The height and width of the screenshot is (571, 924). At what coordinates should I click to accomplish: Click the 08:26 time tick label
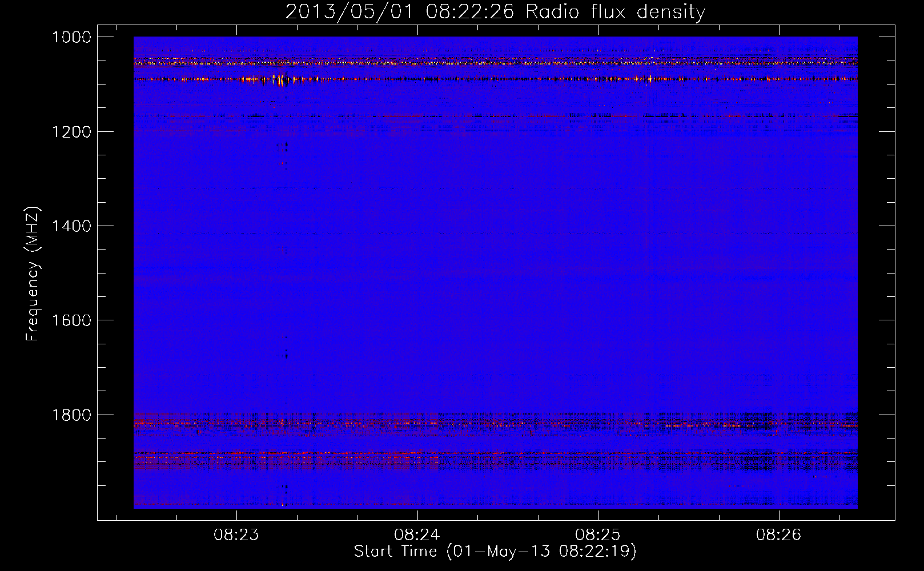[x=779, y=535]
